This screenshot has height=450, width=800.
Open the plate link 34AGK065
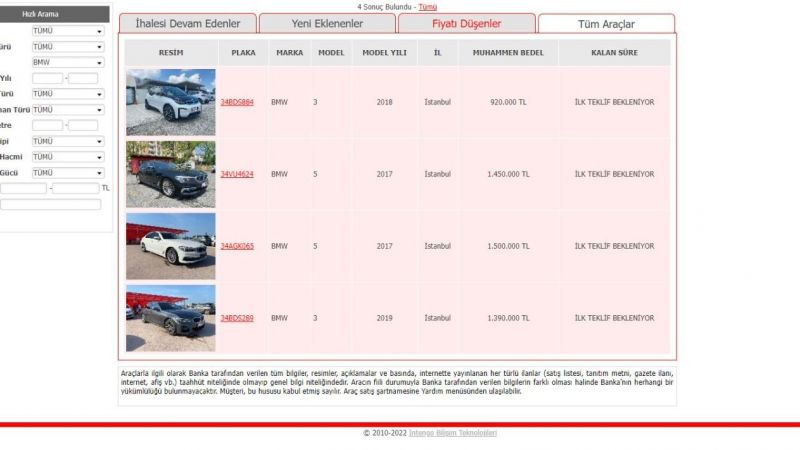coord(237,246)
